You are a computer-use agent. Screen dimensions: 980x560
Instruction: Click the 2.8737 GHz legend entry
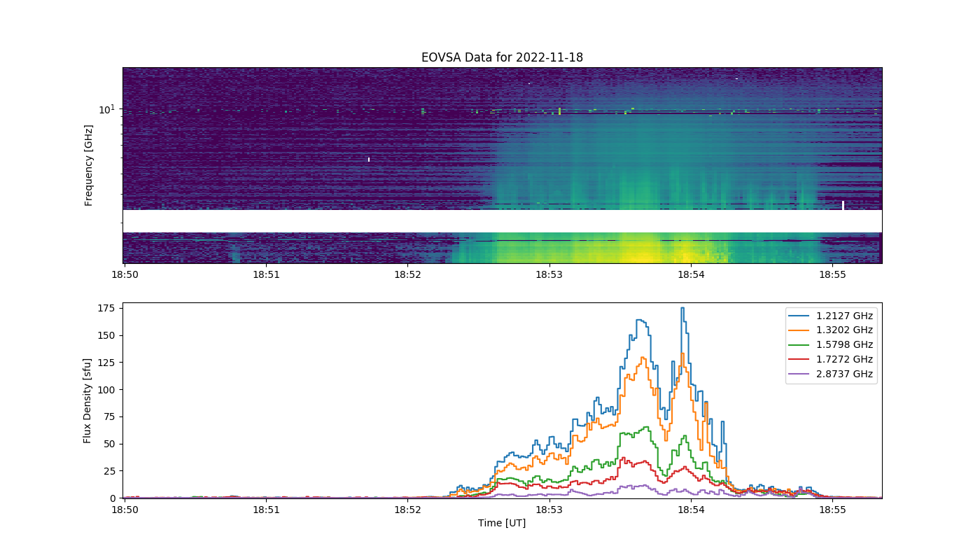coord(831,374)
